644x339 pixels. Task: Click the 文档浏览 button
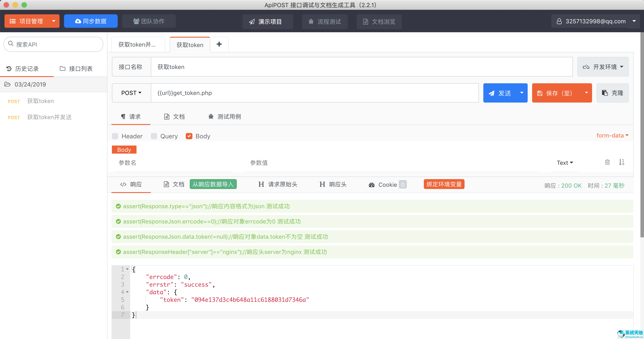point(379,21)
